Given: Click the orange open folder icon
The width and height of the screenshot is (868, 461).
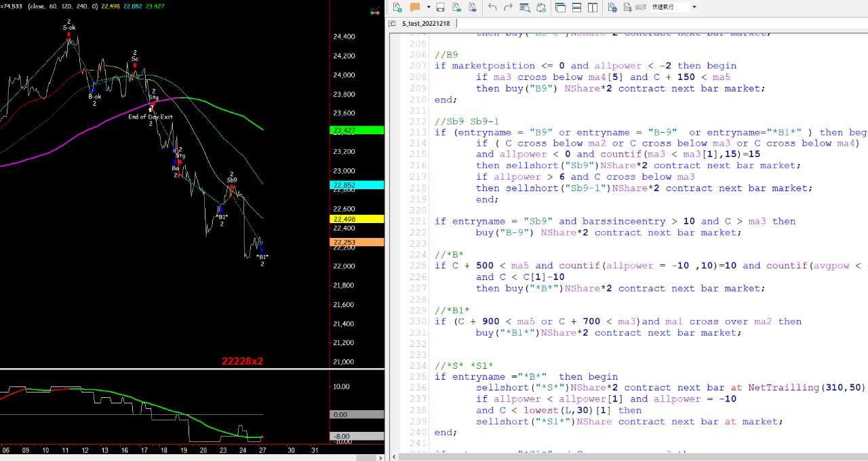Looking at the screenshot, I should tap(414, 7).
